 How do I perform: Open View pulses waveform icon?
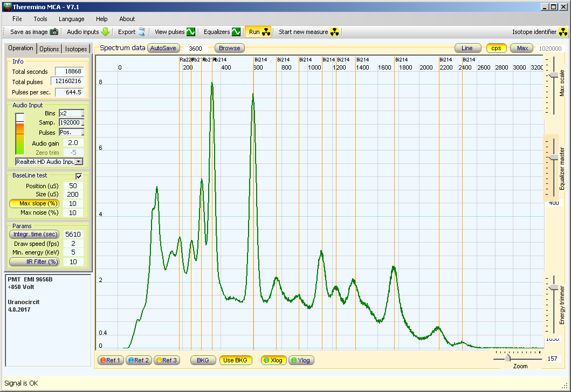(x=191, y=32)
